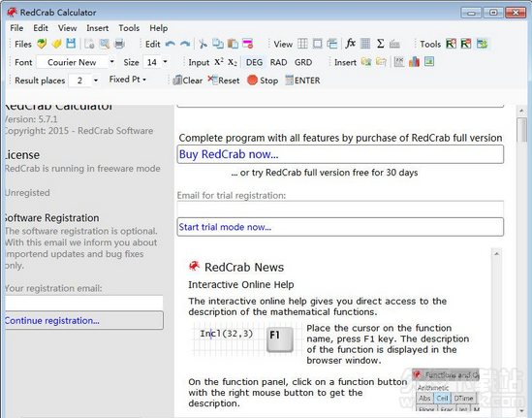
Task: Click second green R icon in Tools
Action: (466, 44)
